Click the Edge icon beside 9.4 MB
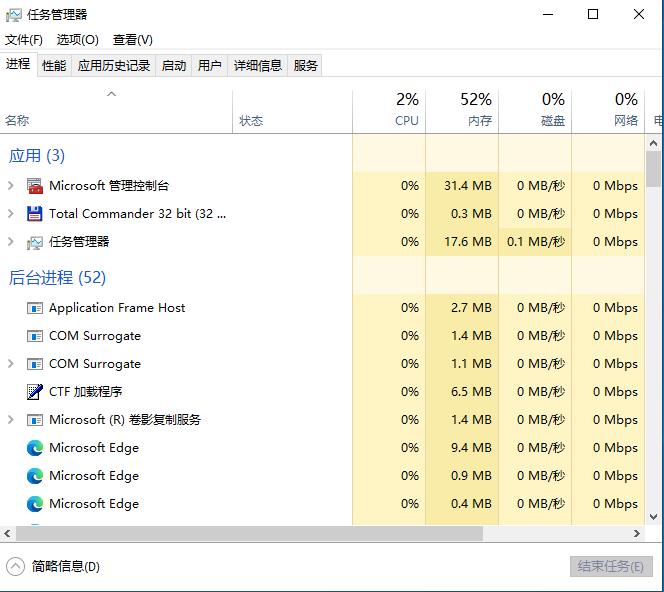Viewport: 664px width, 592px height. (35, 448)
